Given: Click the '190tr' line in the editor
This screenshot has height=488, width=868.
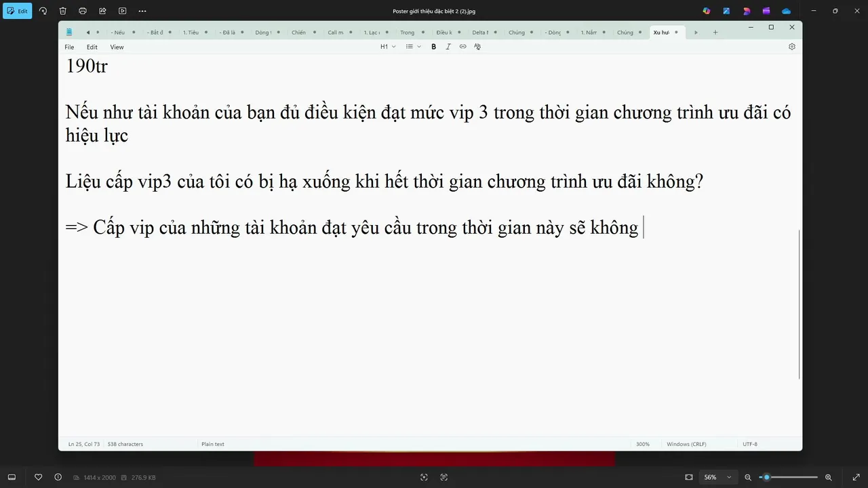Looking at the screenshot, I should (87, 66).
